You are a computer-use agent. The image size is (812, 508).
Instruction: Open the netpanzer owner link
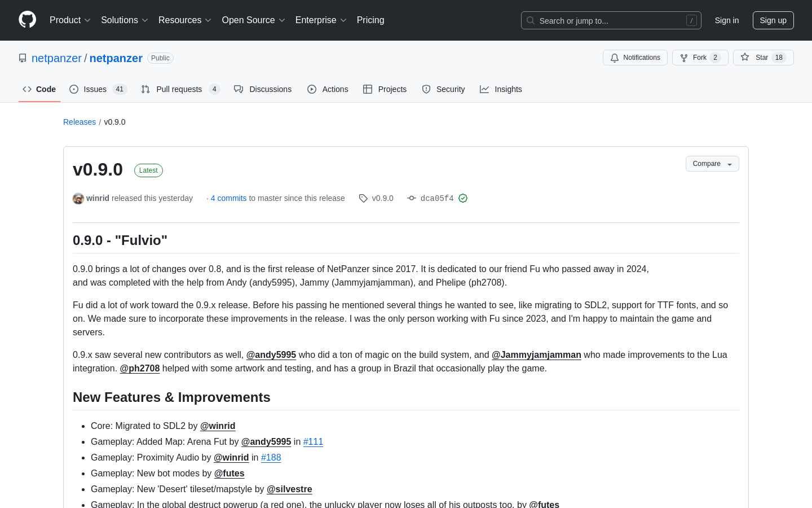click(x=56, y=58)
